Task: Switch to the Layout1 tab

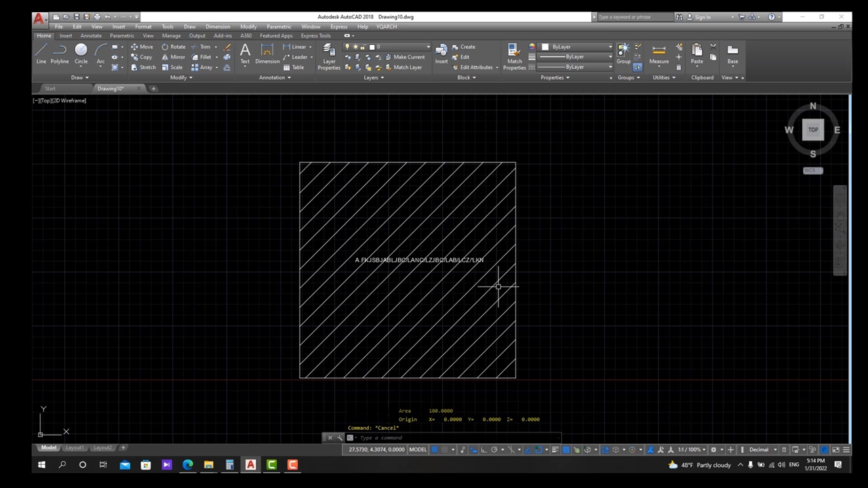Action: [x=75, y=447]
